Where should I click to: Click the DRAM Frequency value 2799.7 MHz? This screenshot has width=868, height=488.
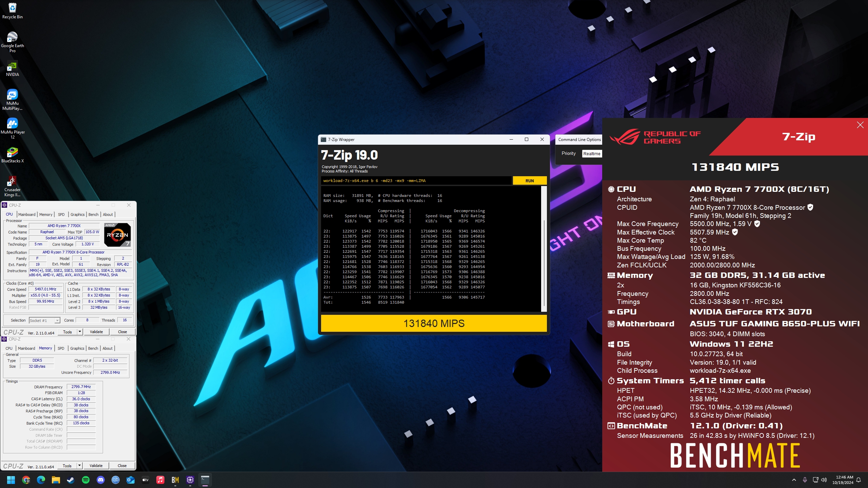(81, 387)
